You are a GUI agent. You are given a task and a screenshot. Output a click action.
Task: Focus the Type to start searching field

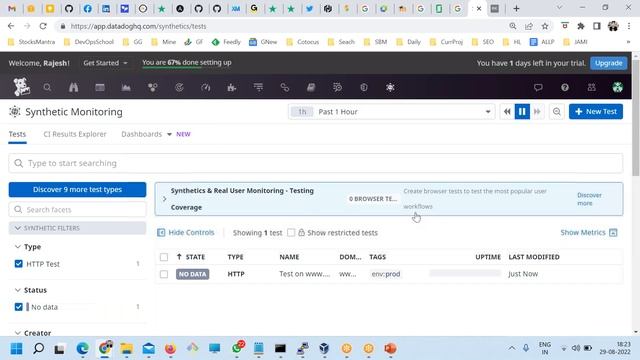tap(316, 163)
